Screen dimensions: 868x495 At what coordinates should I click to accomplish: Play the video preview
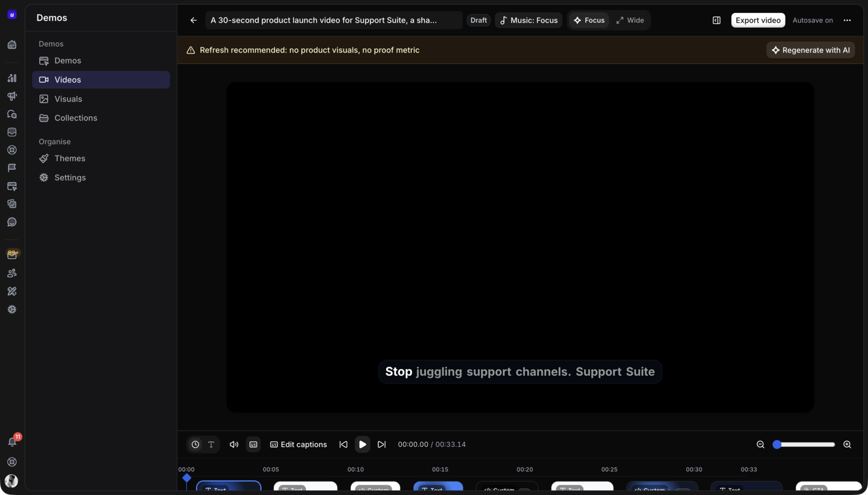point(362,445)
